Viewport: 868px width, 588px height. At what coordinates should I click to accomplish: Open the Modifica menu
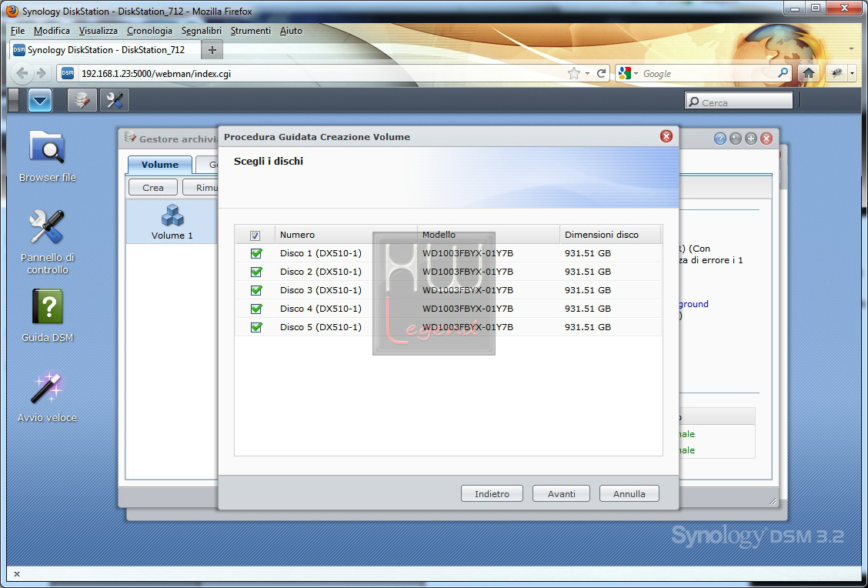point(52,31)
